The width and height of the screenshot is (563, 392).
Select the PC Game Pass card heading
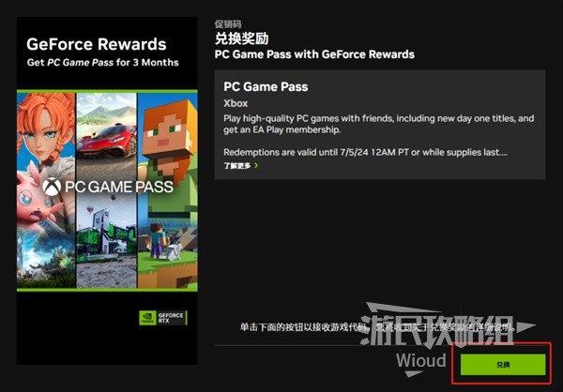tap(266, 86)
